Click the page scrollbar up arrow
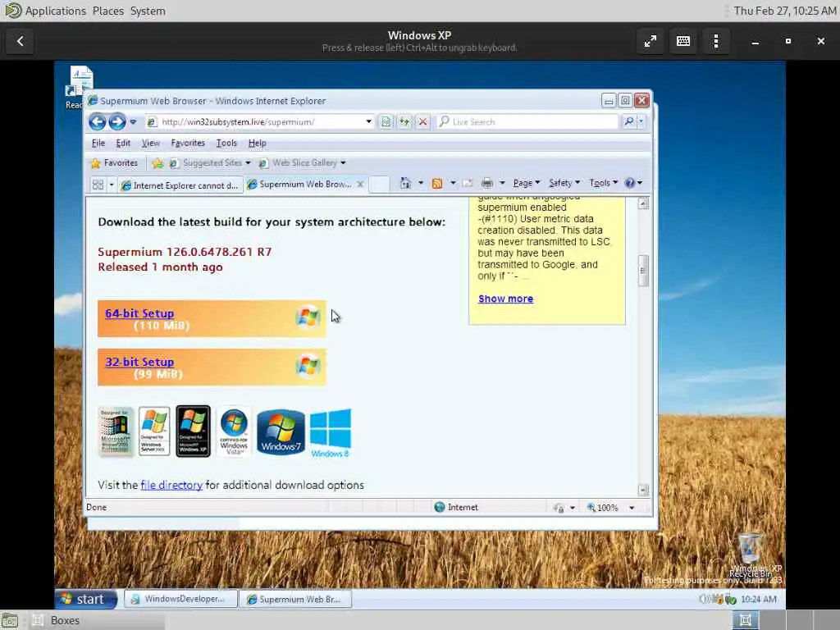The height and width of the screenshot is (630, 840). [643, 203]
